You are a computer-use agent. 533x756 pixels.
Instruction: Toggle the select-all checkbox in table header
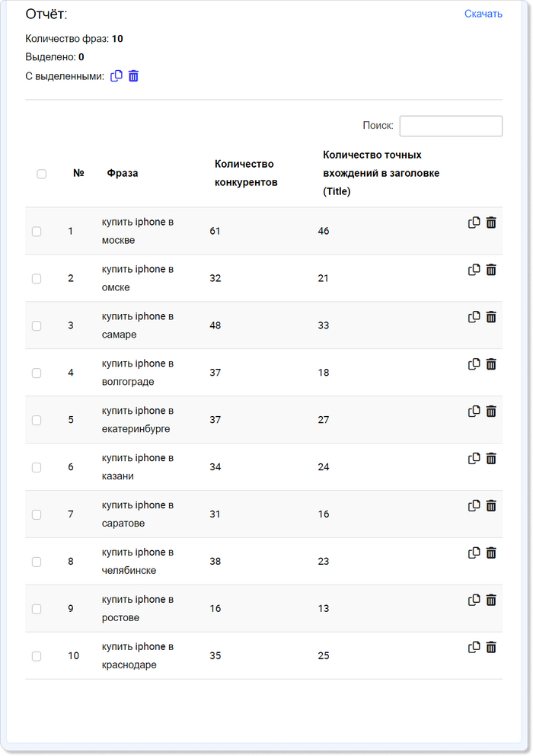pyautogui.click(x=42, y=174)
